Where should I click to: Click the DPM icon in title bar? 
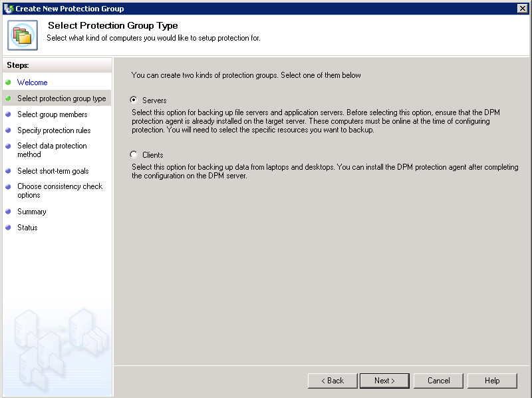point(8,9)
